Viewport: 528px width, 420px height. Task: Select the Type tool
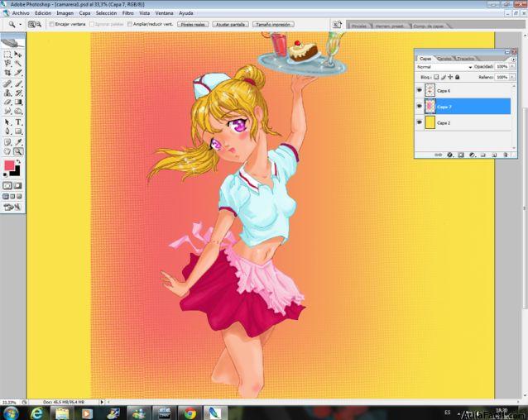18,122
